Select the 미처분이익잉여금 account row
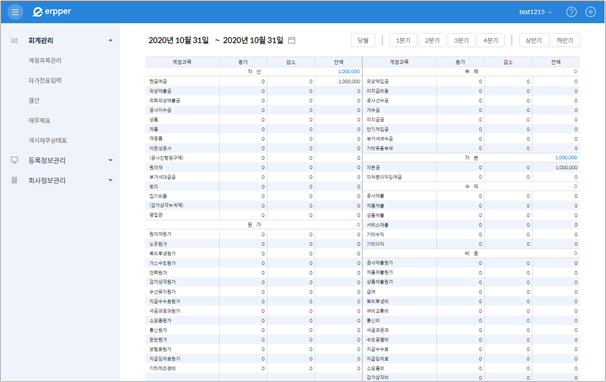The width and height of the screenshot is (606, 382). click(x=471, y=177)
